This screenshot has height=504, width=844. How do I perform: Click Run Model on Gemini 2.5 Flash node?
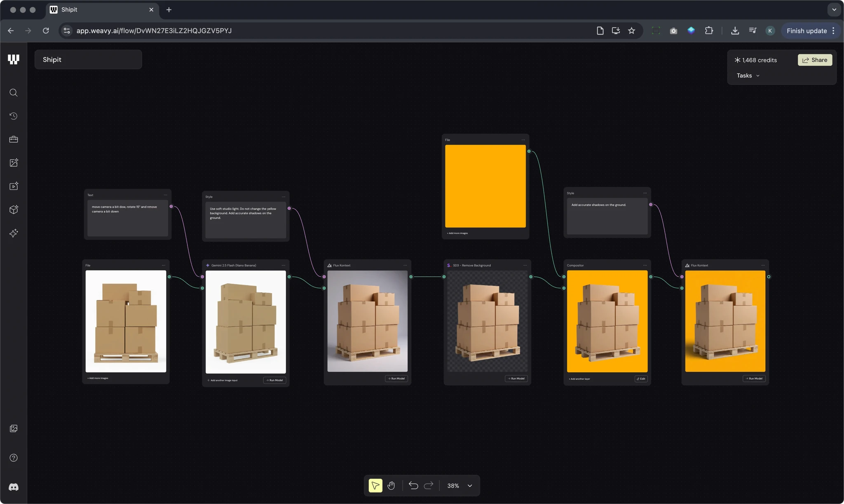tap(274, 380)
